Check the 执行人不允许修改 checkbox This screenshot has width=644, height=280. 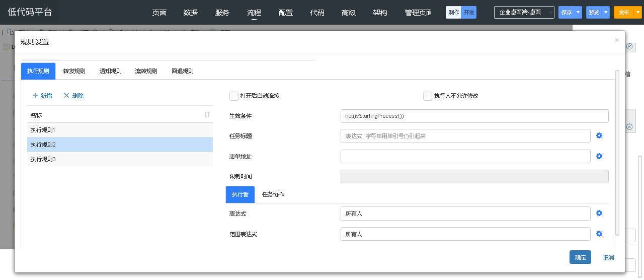(x=428, y=96)
